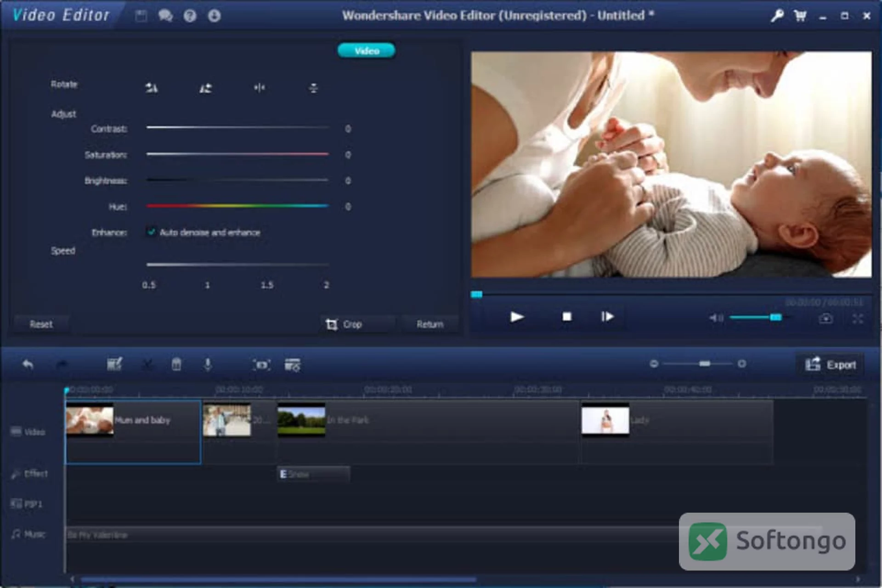Click the timeline playhead marker at start
882x588 pixels.
(67, 391)
